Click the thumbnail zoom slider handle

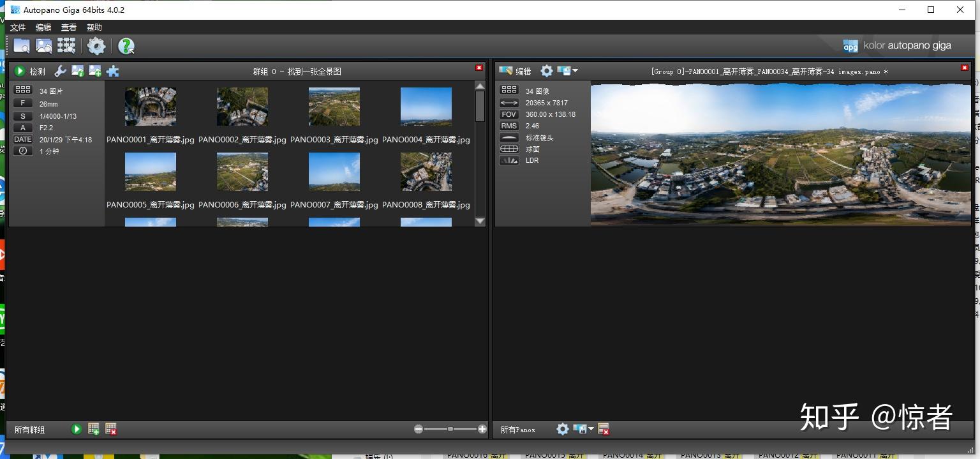(x=450, y=429)
